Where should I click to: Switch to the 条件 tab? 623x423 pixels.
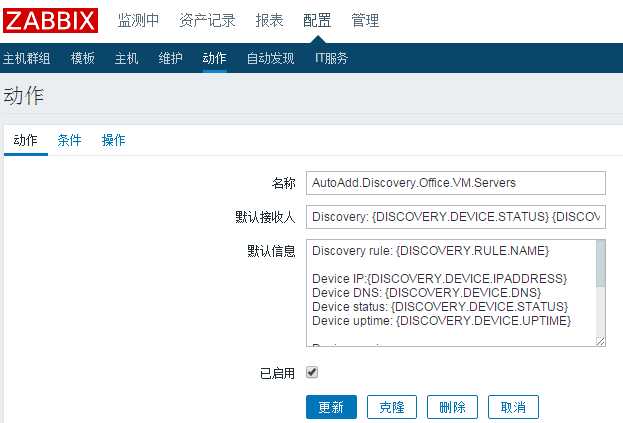pos(70,140)
